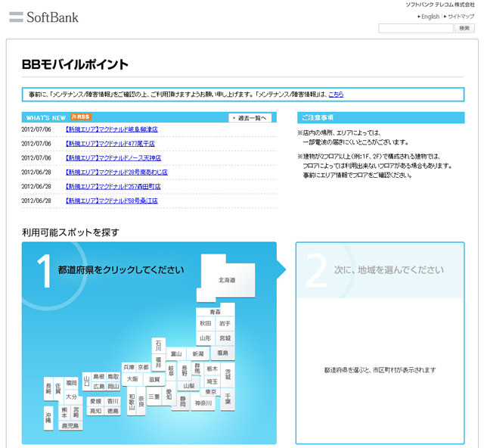484x448 pixels.
Task: Focus the header search field
Action: (416, 28)
